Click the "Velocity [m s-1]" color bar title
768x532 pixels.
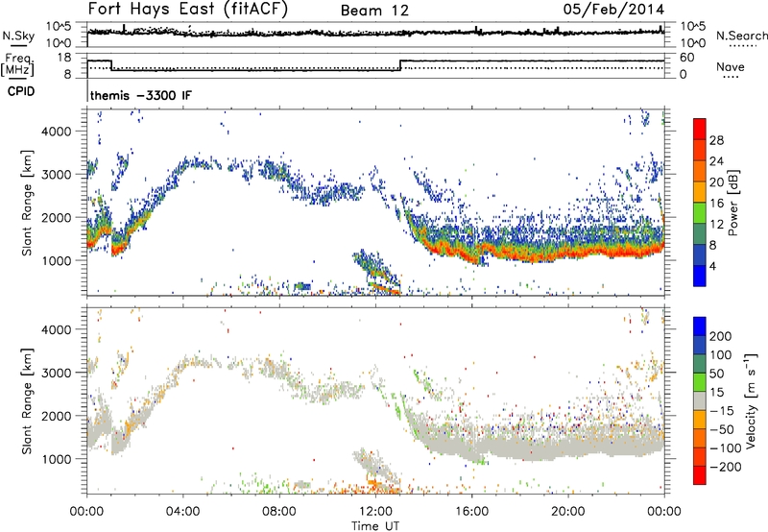pyautogui.click(x=751, y=400)
